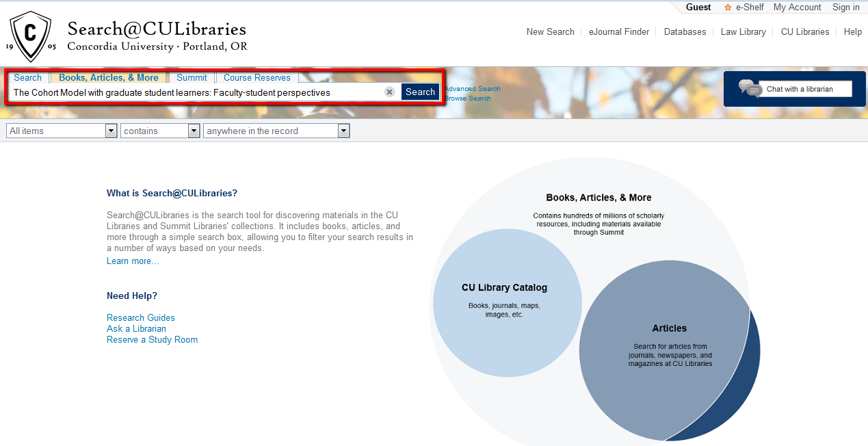
Task: Open the contains dropdown
Action: click(x=160, y=131)
